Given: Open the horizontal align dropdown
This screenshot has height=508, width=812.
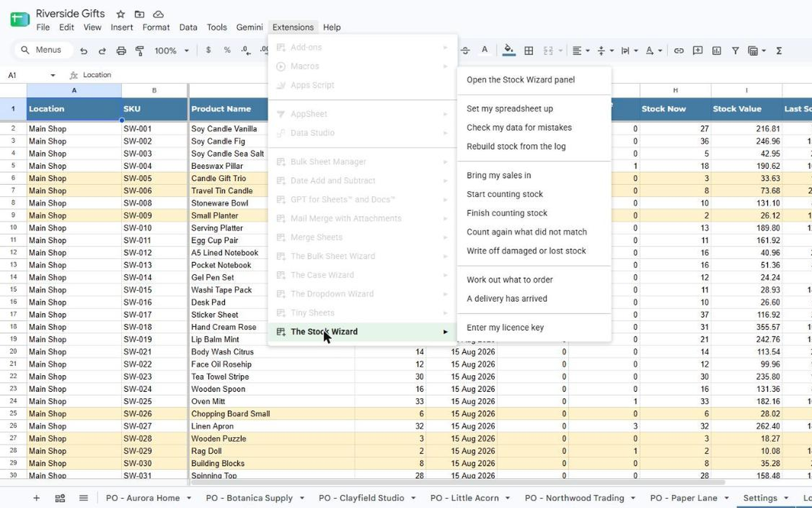Looking at the screenshot, I should pyautogui.click(x=580, y=51).
